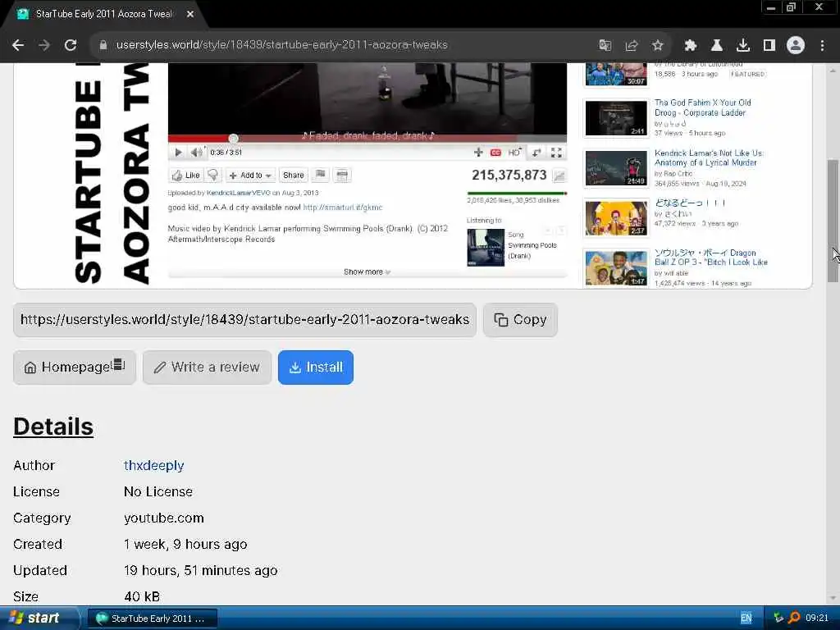Open the profile avatar menu
Screen dimensions: 840x630
[796, 45]
